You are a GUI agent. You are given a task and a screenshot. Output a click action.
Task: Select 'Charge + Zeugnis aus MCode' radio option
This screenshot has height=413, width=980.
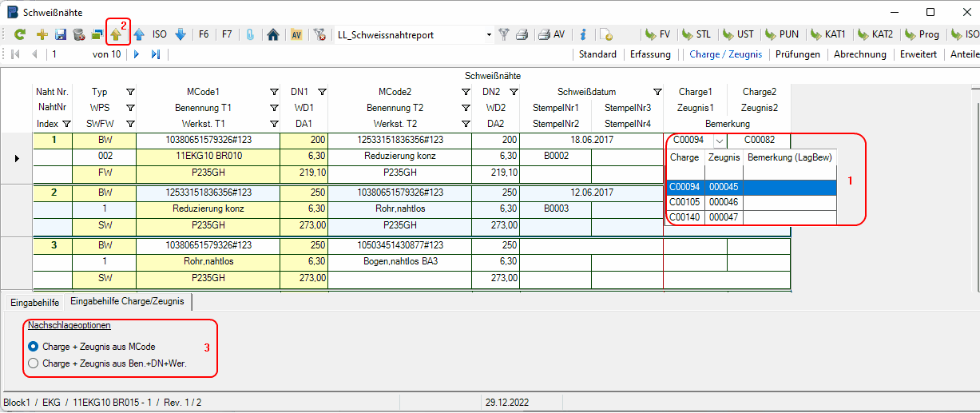pyautogui.click(x=34, y=347)
